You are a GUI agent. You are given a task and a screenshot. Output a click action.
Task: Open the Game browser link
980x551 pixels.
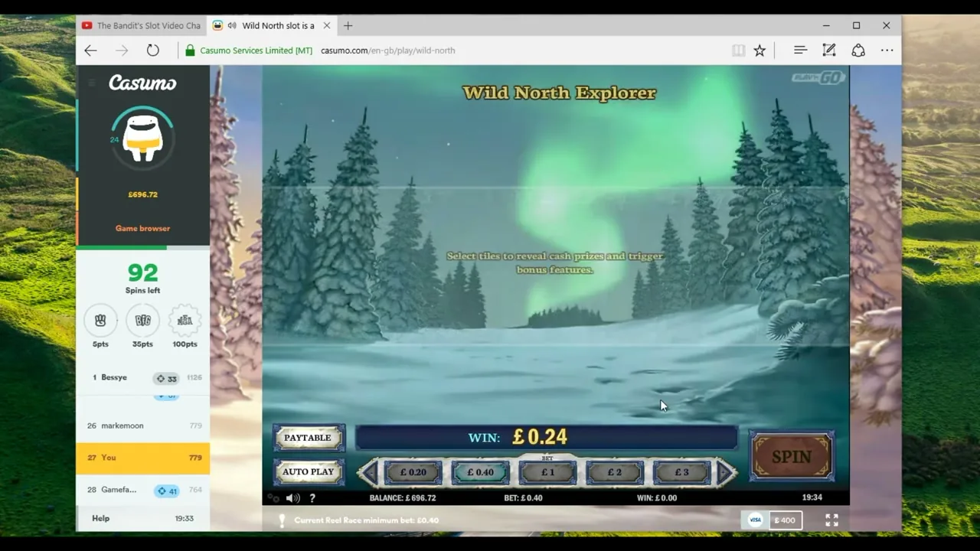coord(142,228)
